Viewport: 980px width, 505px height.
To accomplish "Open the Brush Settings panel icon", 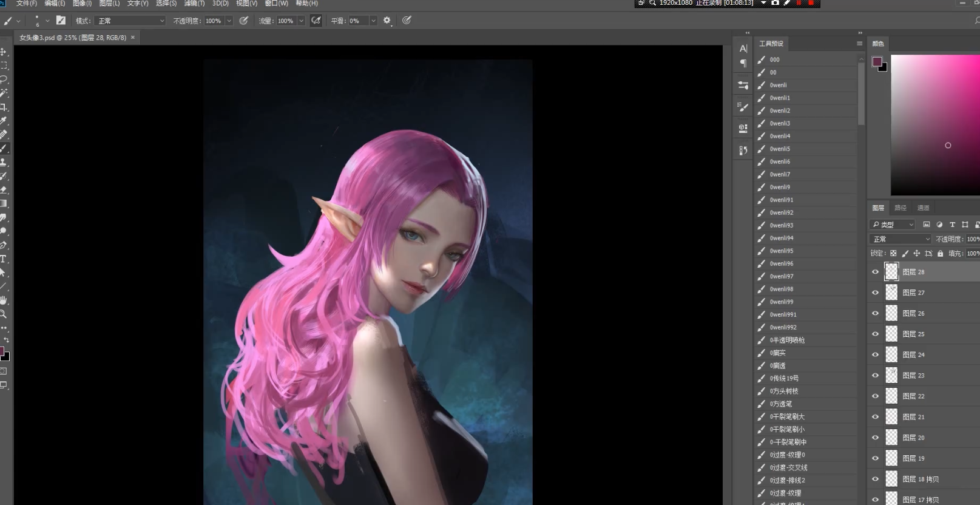I will pos(743,107).
